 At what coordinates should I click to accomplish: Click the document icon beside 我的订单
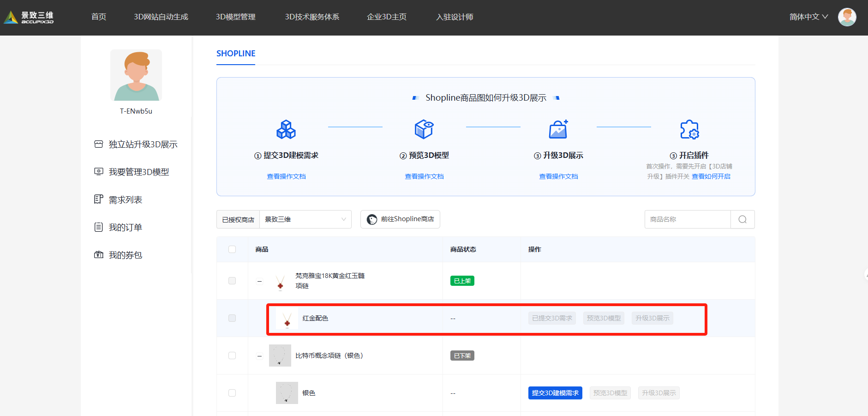point(99,227)
